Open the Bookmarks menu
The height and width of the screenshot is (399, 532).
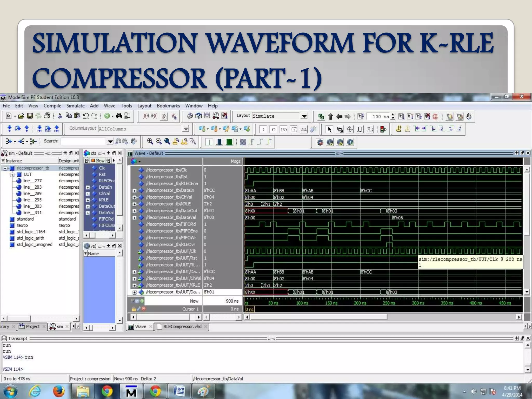[x=168, y=106]
